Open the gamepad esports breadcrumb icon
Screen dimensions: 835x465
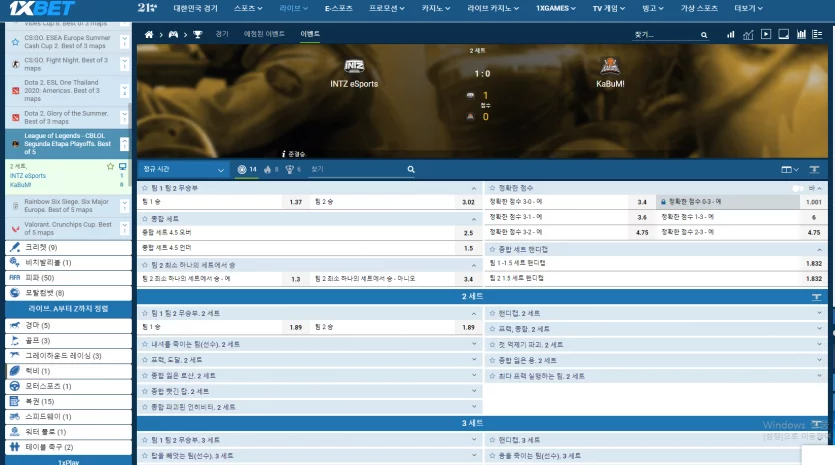tap(173, 35)
